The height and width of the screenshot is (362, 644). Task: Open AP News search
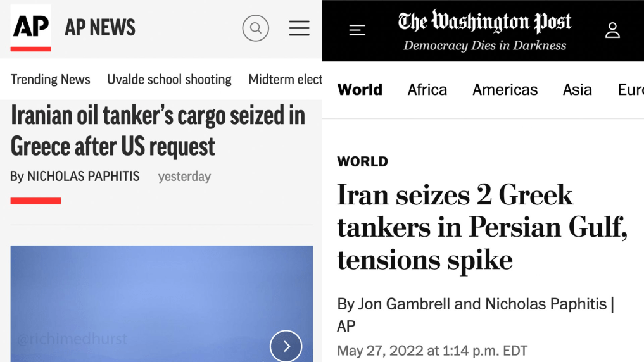(256, 28)
